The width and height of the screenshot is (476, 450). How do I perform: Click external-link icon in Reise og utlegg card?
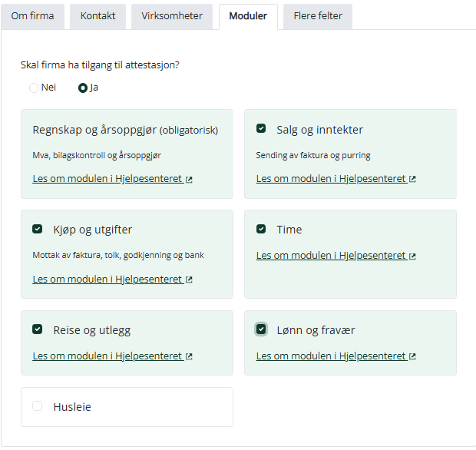[189, 356]
